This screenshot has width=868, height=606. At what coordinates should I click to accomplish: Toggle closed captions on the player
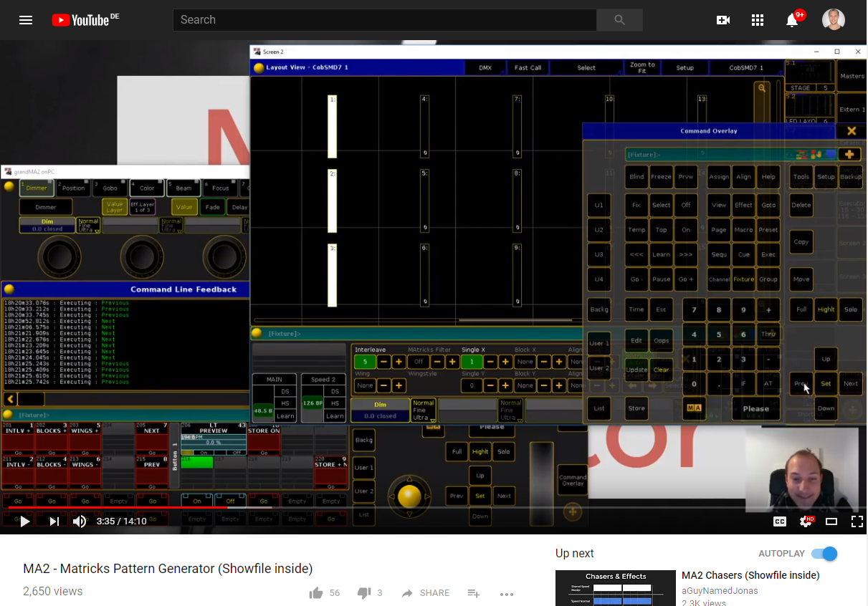780,521
